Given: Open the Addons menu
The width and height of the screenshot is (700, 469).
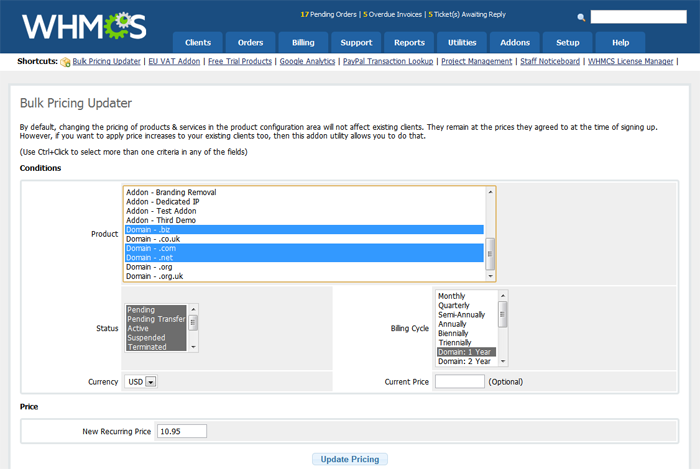Looking at the screenshot, I should (515, 42).
